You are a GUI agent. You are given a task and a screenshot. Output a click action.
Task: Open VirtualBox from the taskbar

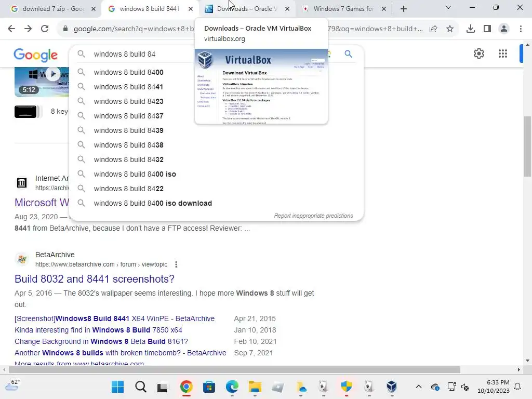(x=392, y=387)
